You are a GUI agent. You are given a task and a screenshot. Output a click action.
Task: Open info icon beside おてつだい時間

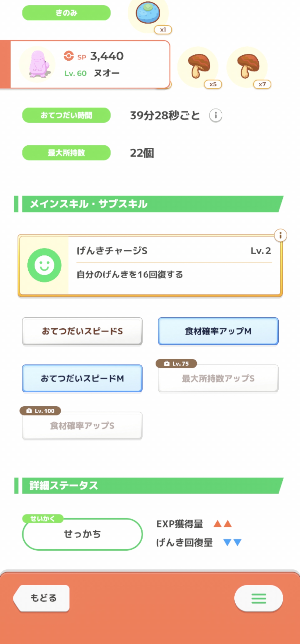pyautogui.click(x=216, y=115)
